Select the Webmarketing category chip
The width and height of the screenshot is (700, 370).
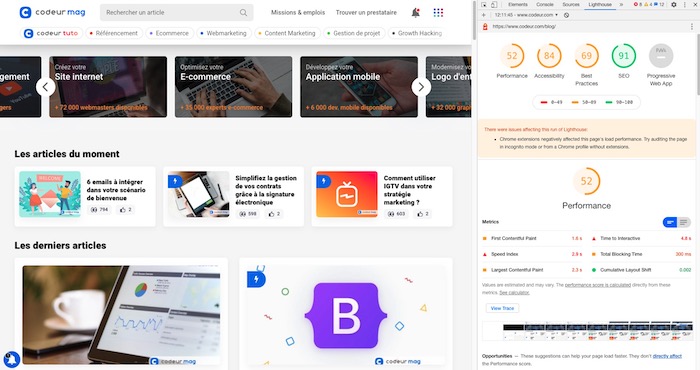click(223, 33)
